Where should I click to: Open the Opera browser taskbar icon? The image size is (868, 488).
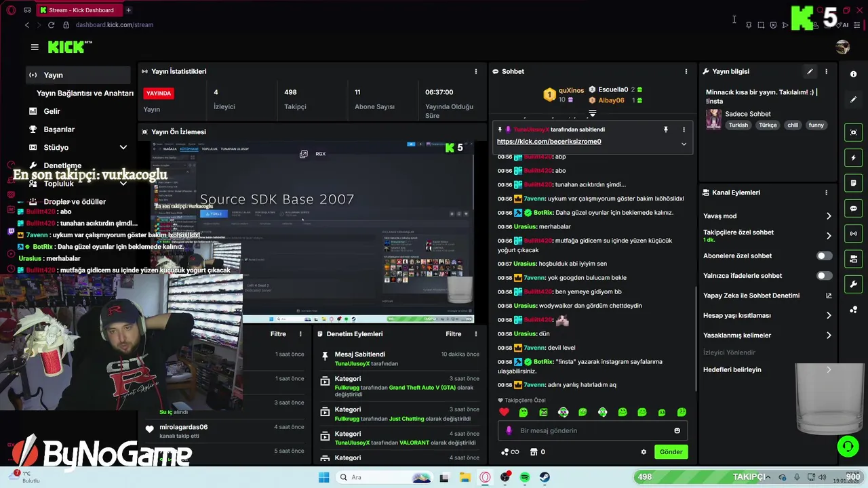485,477
